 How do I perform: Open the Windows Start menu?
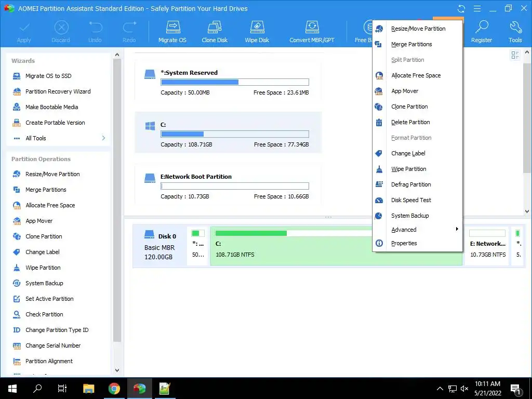pos(12,389)
